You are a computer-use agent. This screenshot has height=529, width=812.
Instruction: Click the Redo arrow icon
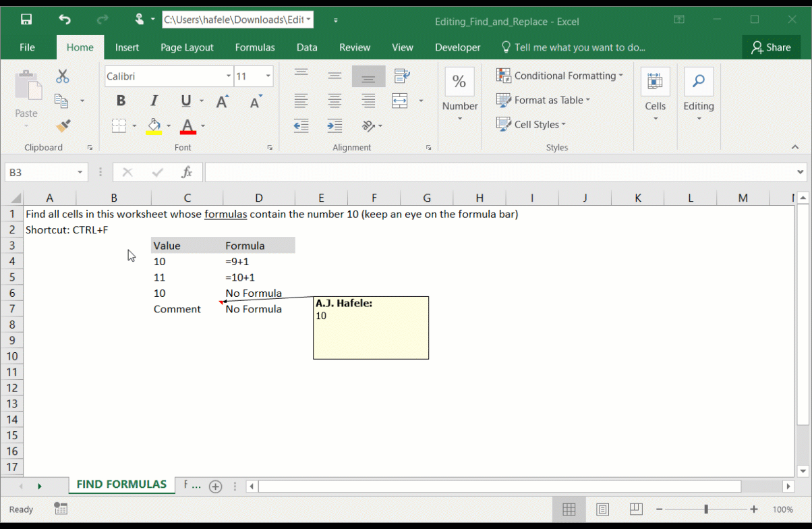(x=103, y=20)
